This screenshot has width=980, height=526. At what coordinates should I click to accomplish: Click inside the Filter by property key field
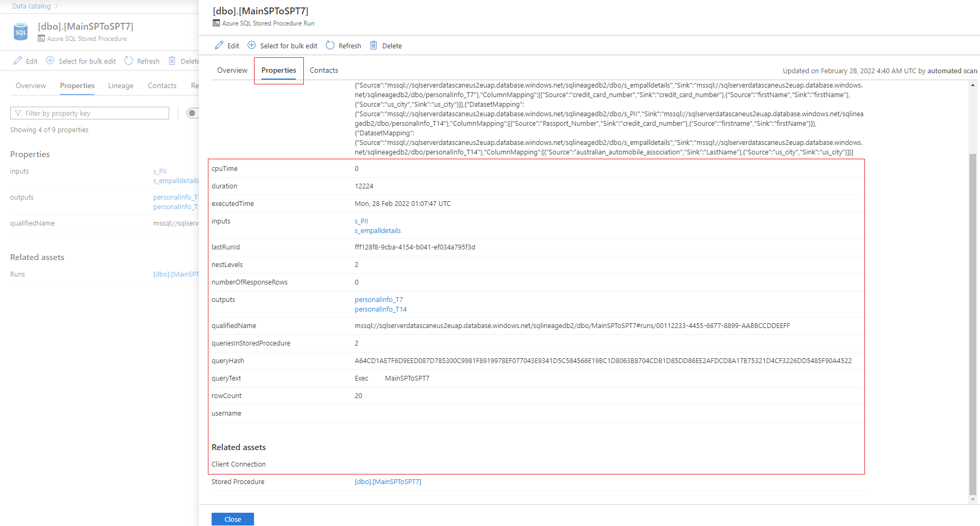[x=90, y=113]
